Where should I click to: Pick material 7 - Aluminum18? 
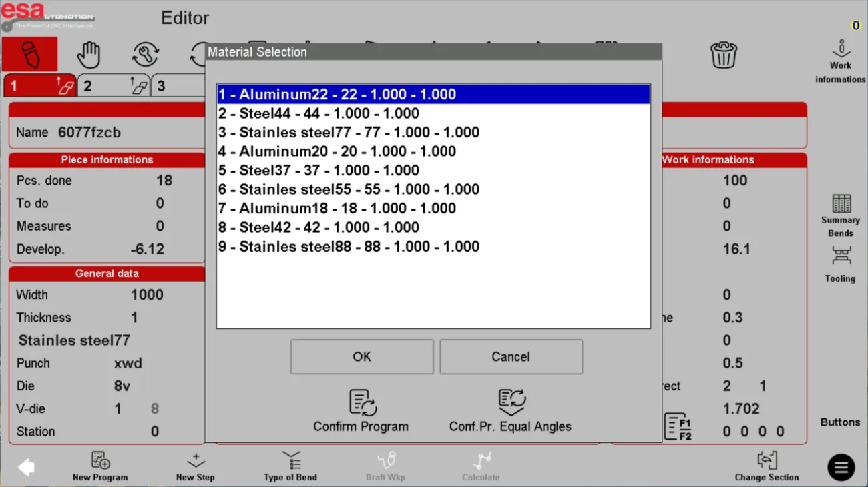coord(433,209)
